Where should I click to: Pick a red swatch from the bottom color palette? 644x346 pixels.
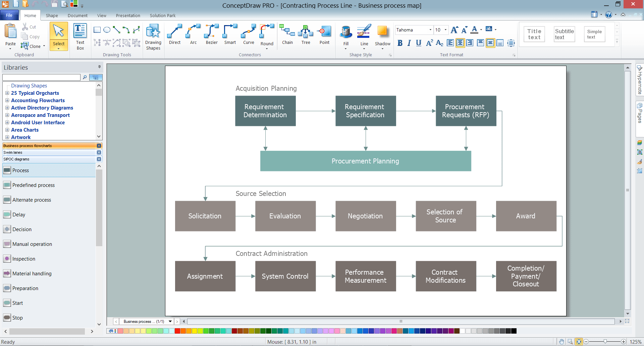pyautogui.click(x=177, y=331)
